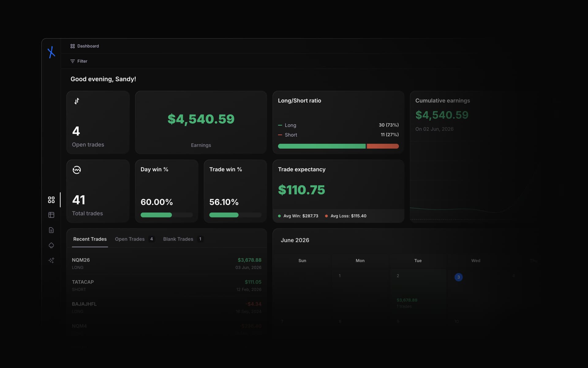
Task: Click the Mon column header
Action: (x=360, y=261)
